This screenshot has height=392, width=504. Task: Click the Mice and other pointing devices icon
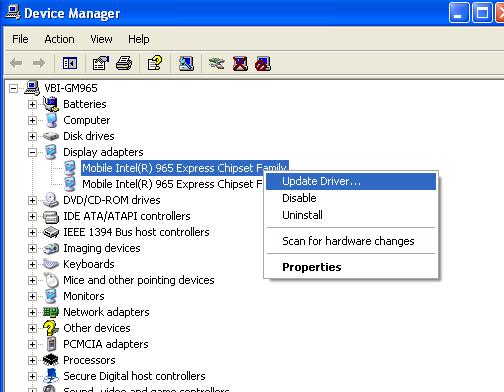tap(51, 280)
